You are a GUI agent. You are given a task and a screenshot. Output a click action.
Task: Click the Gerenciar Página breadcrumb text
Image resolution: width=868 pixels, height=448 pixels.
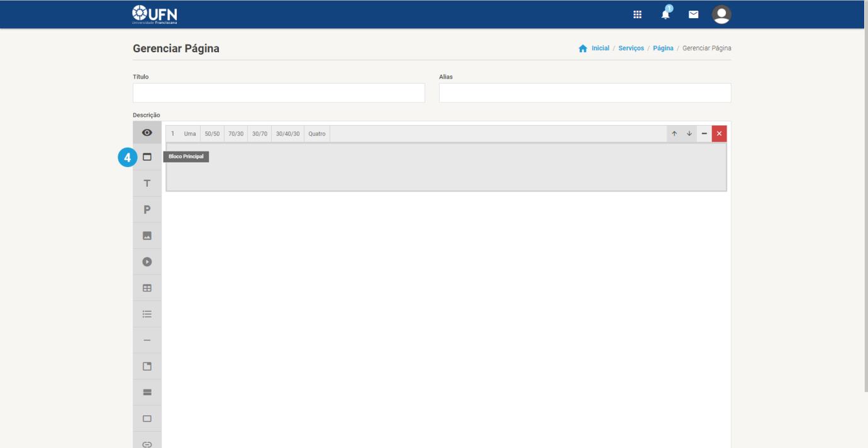coord(707,48)
